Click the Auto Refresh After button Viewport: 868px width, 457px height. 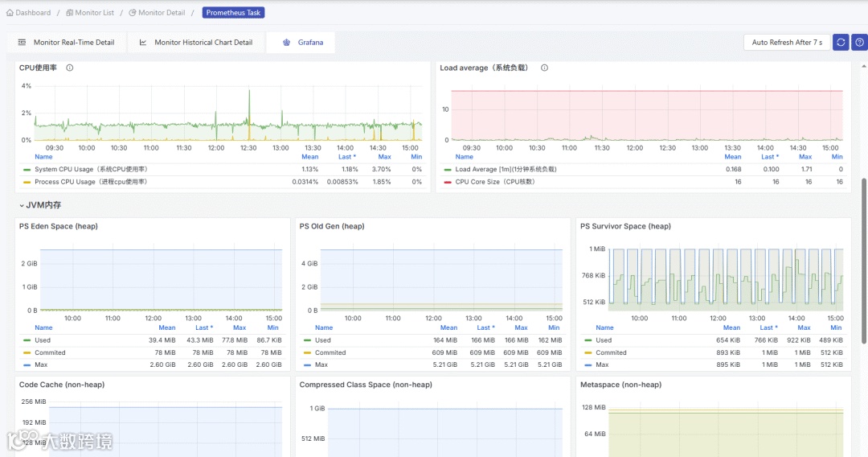coord(787,42)
